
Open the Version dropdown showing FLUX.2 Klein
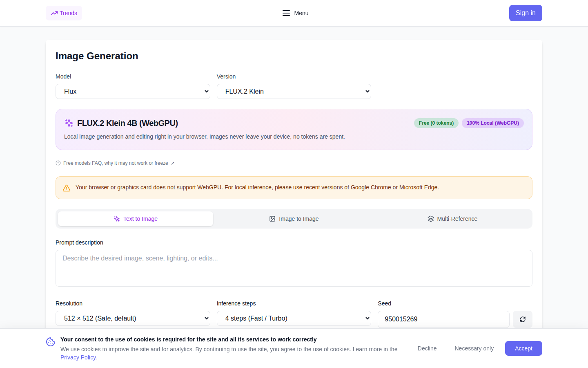click(294, 91)
